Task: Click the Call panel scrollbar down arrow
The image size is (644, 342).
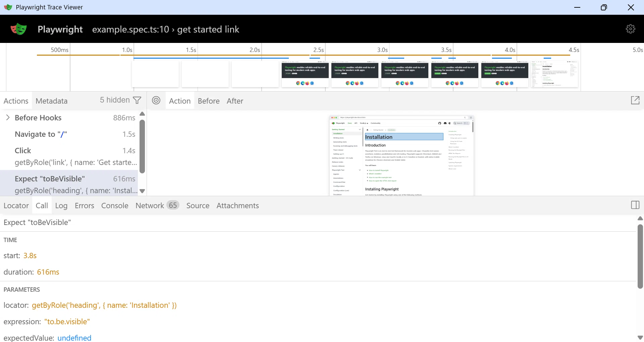Action: point(640,338)
